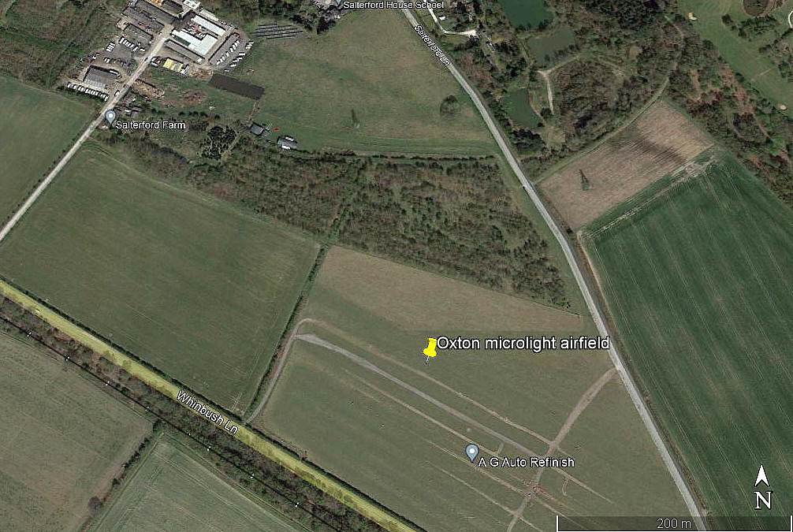Screen dimensions: 793x532
Task: Click the dark rectangular plot beside the farm
Action: pos(236,87)
